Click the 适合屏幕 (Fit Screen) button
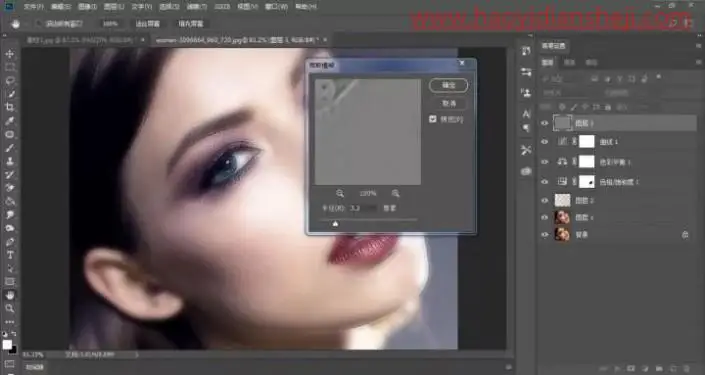Screen dimensions: 705x375 [148, 23]
